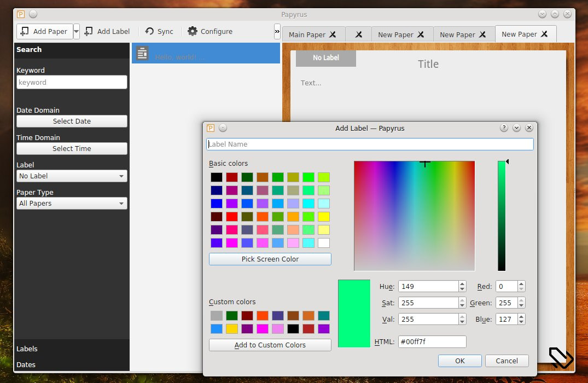Select the white basic color swatch
Image resolution: width=588 pixels, height=383 pixels.
tap(324, 243)
